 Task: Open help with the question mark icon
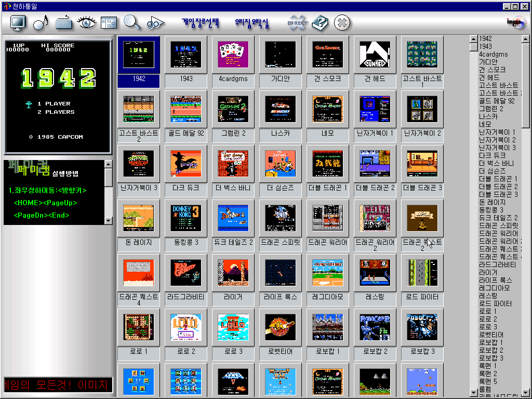pyautogui.click(x=320, y=23)
